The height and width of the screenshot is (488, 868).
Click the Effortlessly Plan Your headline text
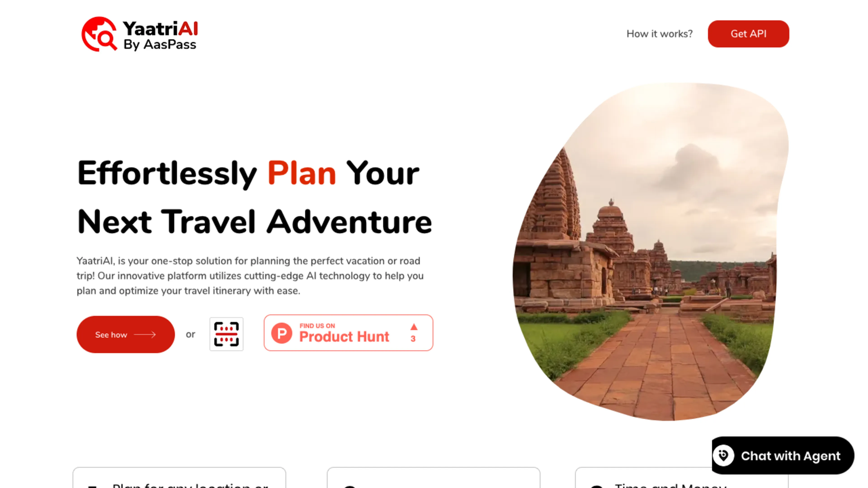(248, 173)
